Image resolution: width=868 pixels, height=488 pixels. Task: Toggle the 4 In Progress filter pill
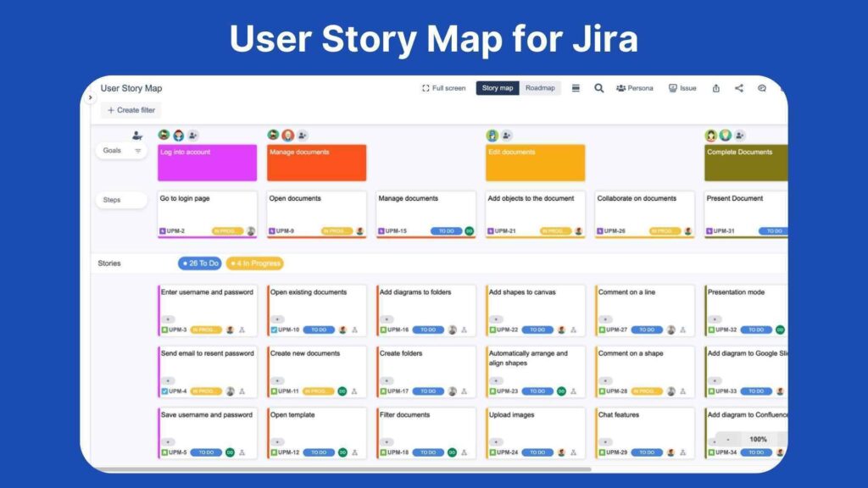pyautogui.click(x=253, y=263)
